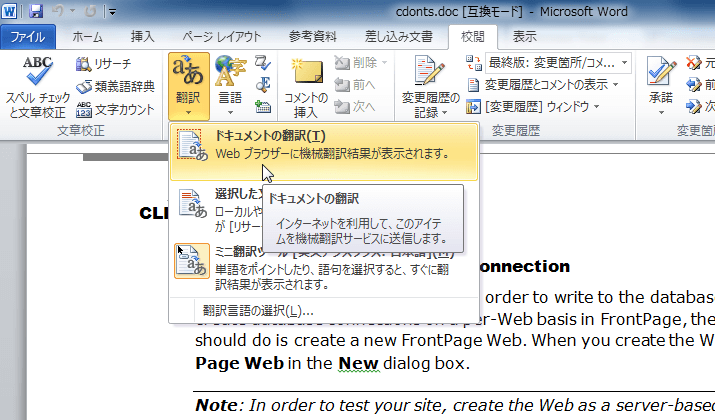Open the 参考資料 tab

pyautogui.click(x=313, y=37)
